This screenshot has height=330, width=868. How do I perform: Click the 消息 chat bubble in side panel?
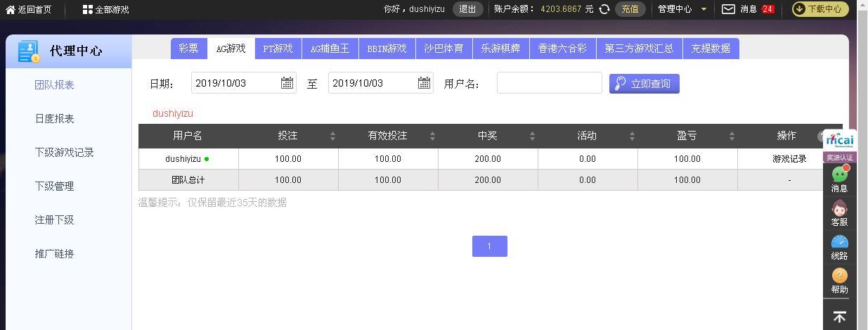(x=840, y=174)
